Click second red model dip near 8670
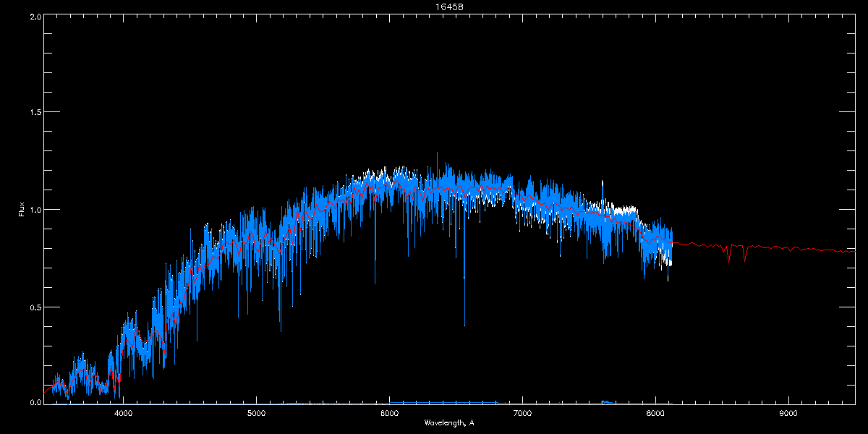 coord(744,260)
